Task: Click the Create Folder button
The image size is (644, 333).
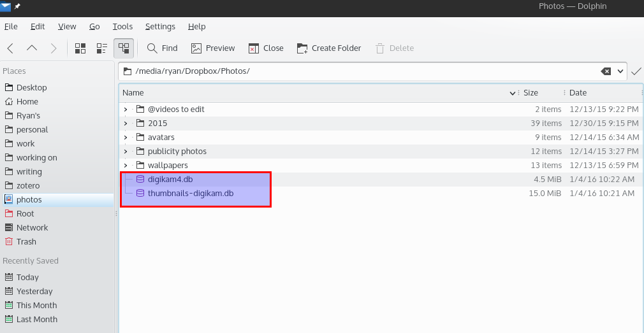Action: pos(329,48)
